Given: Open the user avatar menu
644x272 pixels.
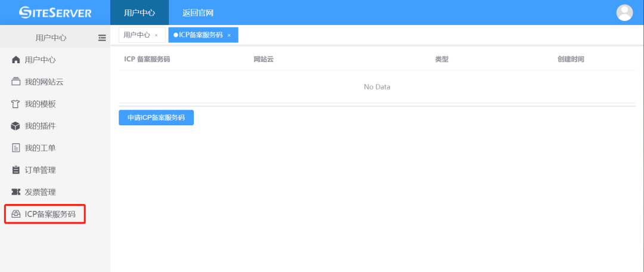Looking at the screenshot, I should tap(624, 13).
